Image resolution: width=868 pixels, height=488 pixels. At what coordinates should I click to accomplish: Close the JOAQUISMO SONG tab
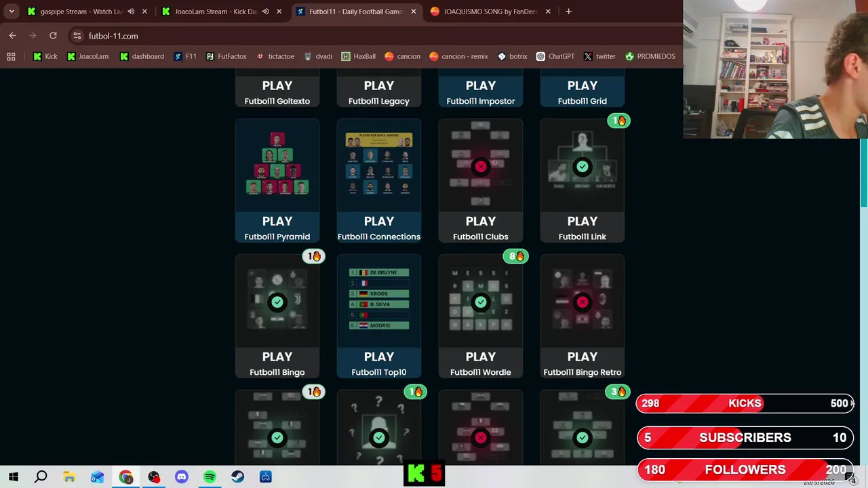[x=548, y=12]
